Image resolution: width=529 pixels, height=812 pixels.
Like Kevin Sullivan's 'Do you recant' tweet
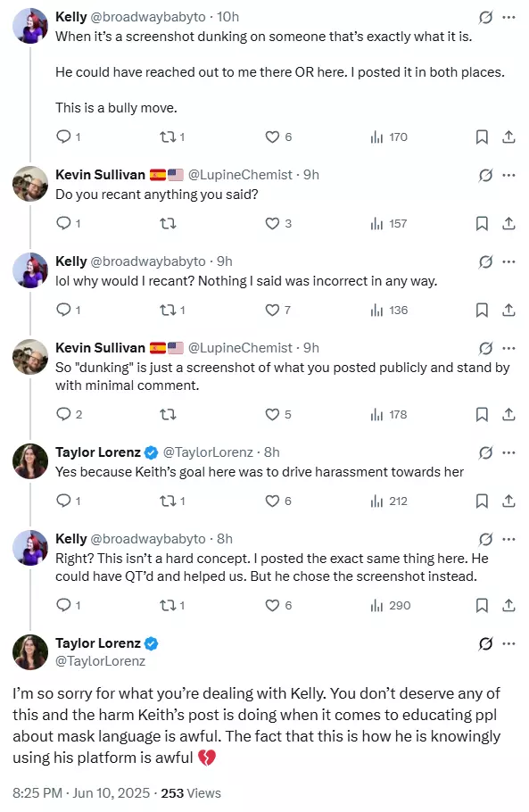[272, 223]
